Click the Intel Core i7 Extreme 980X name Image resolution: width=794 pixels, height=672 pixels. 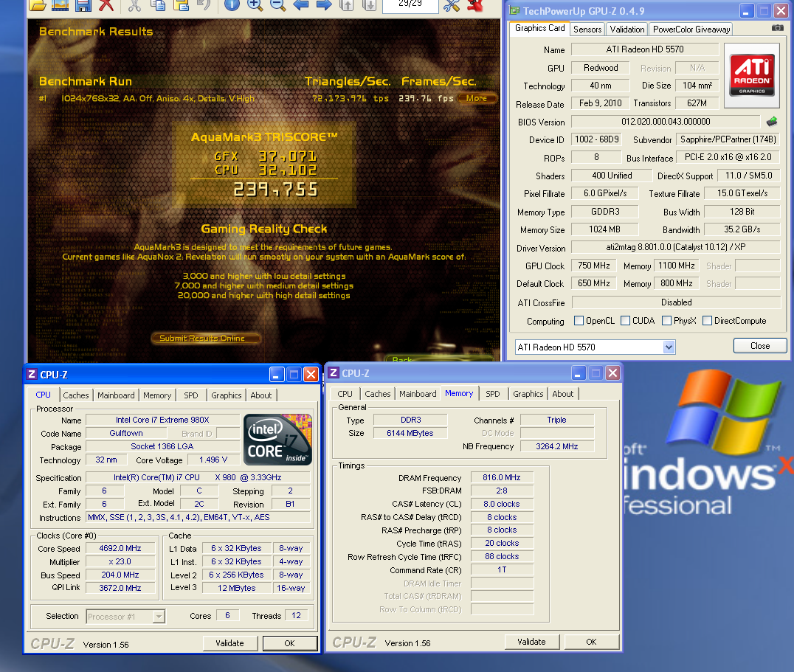coord(162,420)
